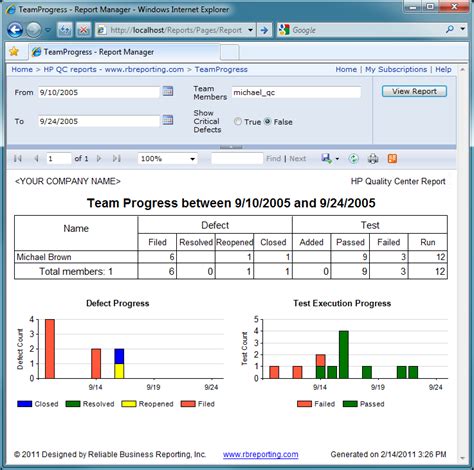This screenshot has height=470, width=474.
Task: Click the yellow Reopened legend swatch
Action: coord(129,404)
